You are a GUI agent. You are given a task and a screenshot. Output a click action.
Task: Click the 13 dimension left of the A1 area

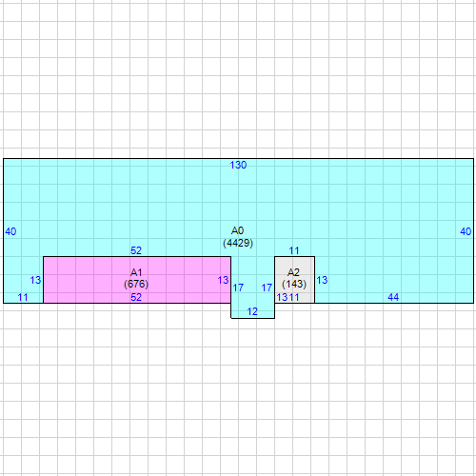click(35, 280)
